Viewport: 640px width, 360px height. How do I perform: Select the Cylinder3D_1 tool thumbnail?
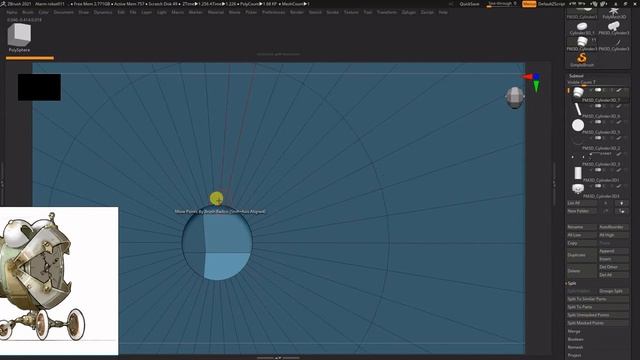582,28
